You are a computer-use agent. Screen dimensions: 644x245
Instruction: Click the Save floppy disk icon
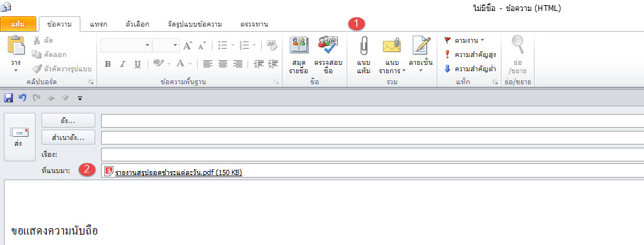(x=8, y=98)
